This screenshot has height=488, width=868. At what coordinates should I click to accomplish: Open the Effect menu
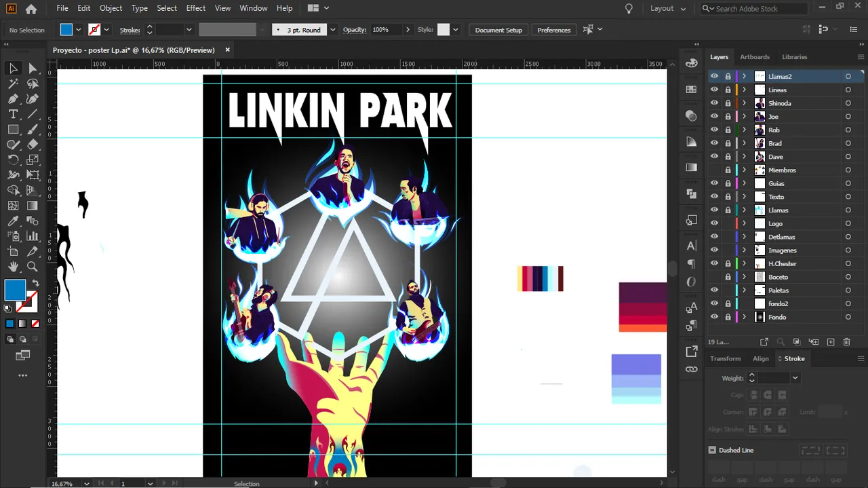195,8
